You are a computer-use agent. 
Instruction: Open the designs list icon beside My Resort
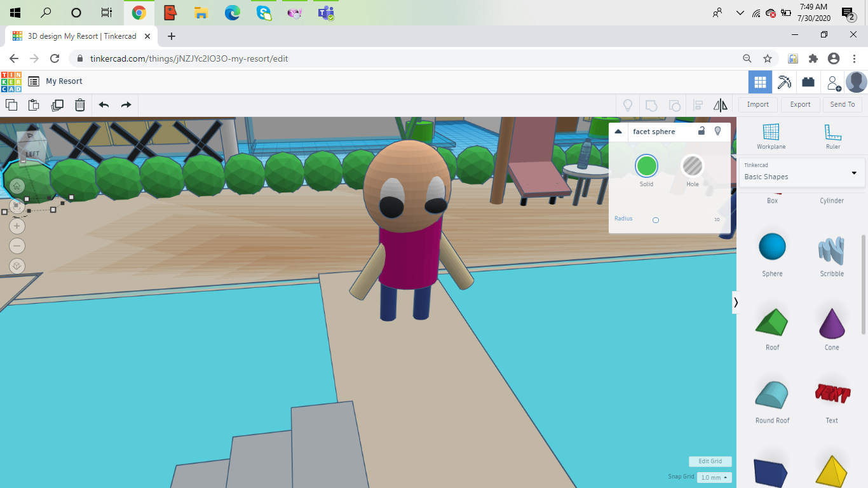click(x=34, y=81)
